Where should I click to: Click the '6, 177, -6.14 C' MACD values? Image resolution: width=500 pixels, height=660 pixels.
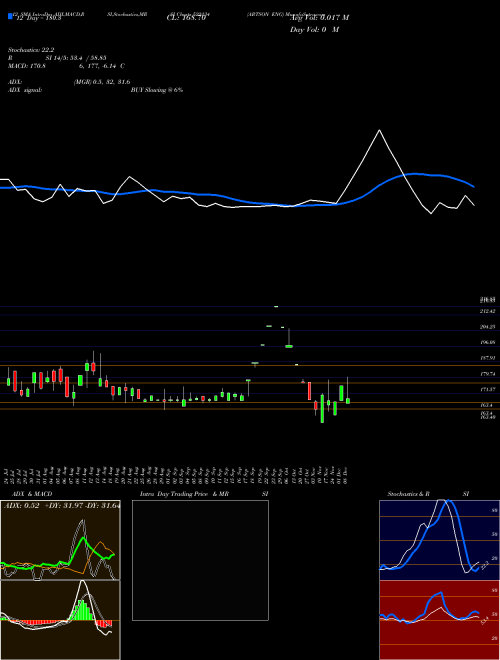pyautogui.click(x=101, y=66)
